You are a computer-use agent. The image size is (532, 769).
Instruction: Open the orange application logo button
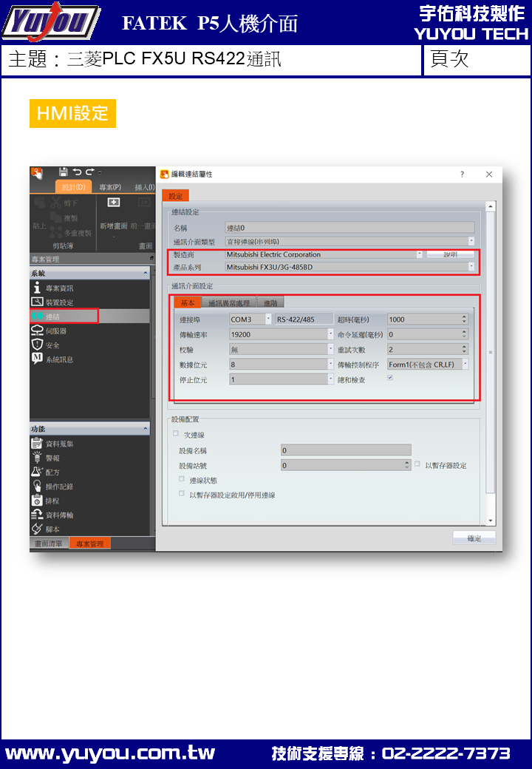(37, 173)
